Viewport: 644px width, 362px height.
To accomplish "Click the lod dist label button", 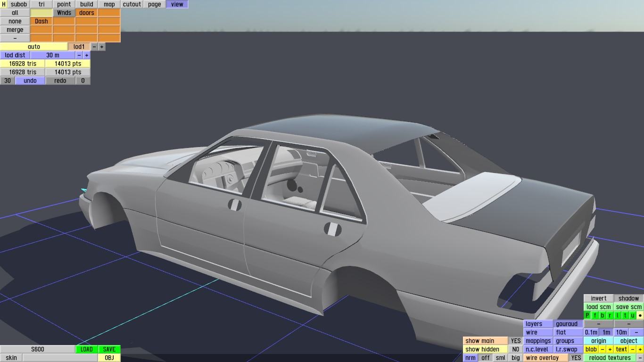I will tap(15, 55).
